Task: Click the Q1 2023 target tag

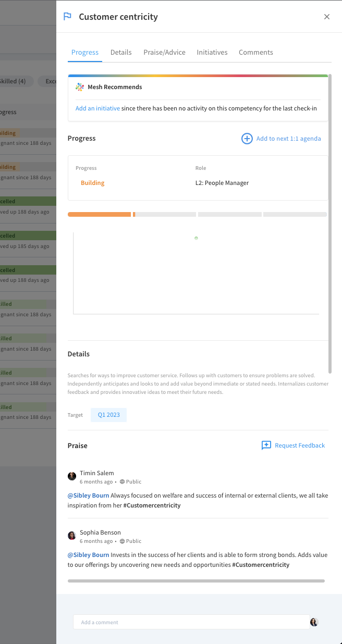Action: coord(108,415)
